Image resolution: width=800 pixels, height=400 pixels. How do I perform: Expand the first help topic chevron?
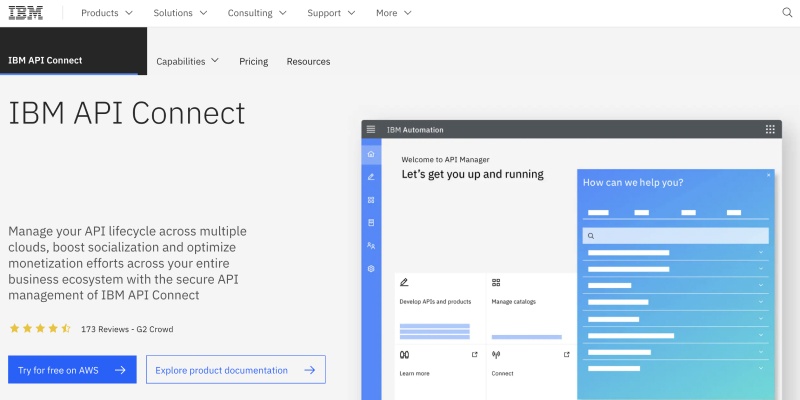tap(761, 252)
